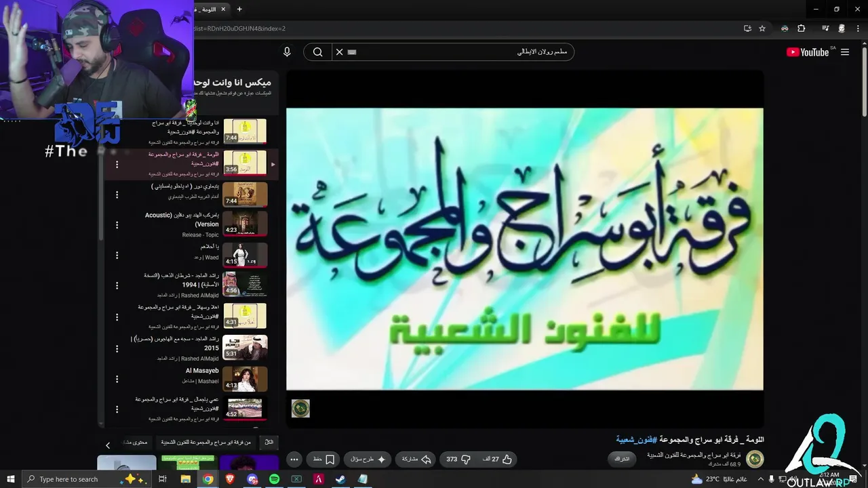Play Acoustic Version 4:23 thumbnail

coord(245,224)
